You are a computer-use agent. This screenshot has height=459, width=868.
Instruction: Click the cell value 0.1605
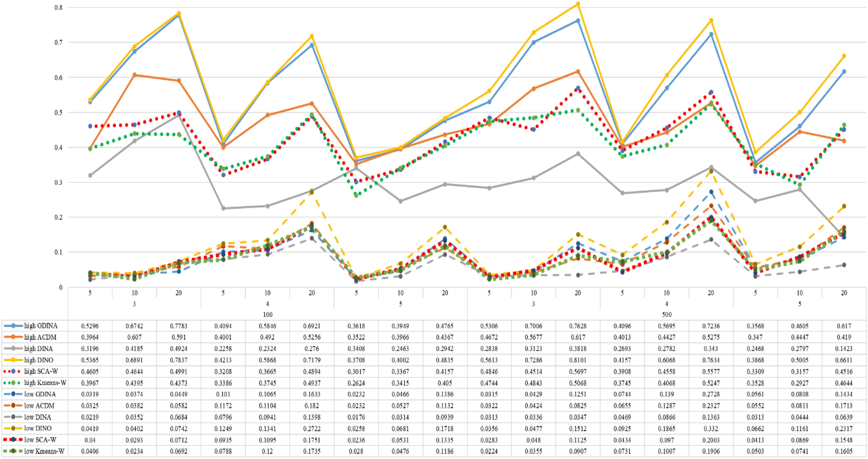pyautogui.click(x=844, y=452)
